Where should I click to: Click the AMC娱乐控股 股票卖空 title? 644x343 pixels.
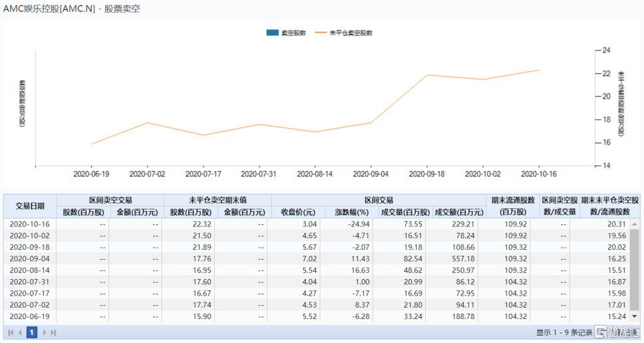(x=72, y=9)
